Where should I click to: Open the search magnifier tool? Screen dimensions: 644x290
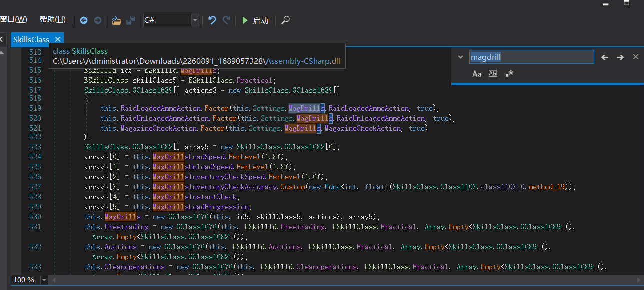coord(285,20)
